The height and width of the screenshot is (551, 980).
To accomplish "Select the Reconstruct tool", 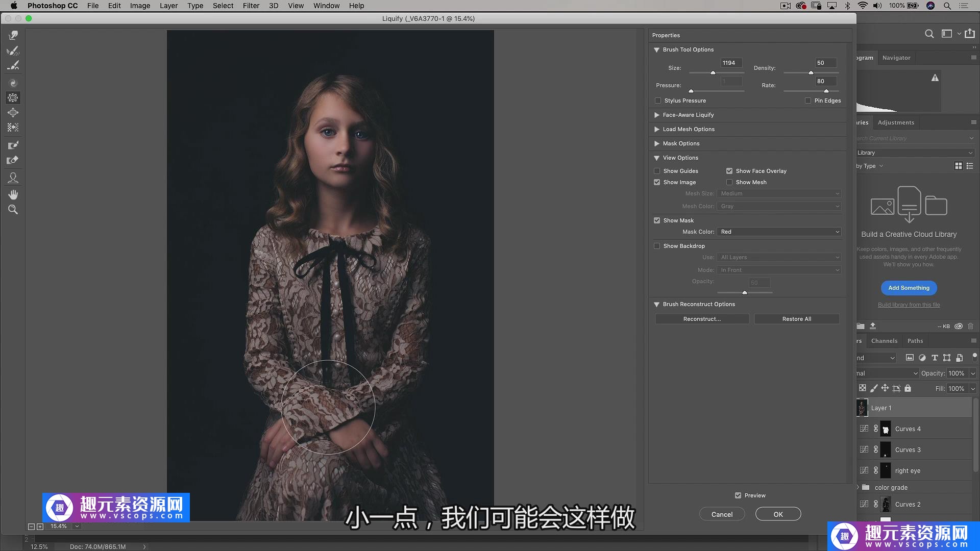I will click(13, 51).
